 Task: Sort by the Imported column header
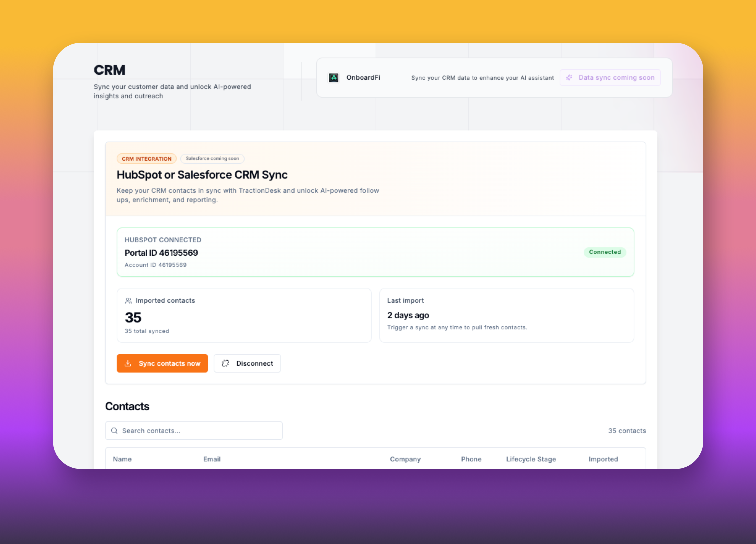(603, 459)
